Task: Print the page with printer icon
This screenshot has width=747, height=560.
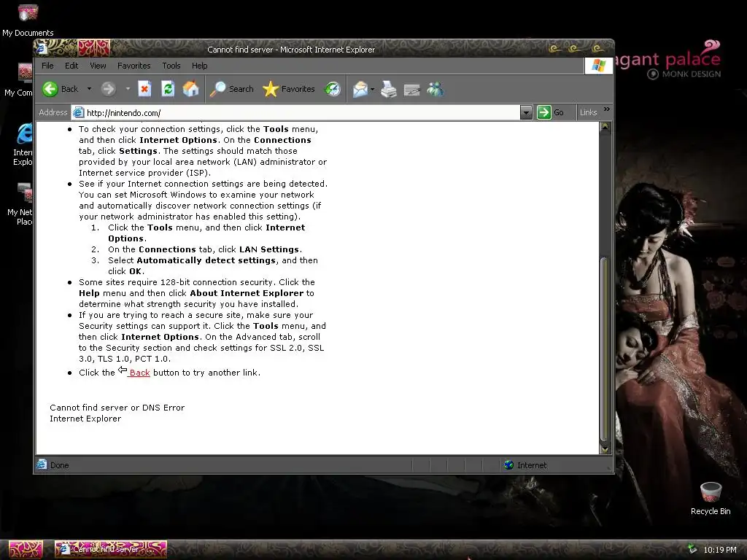Action: coord(389,89)
